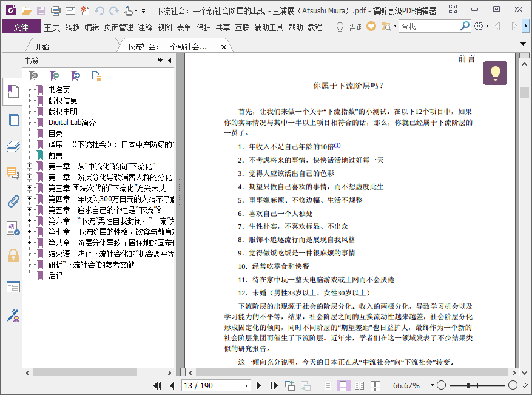Click the zoom in plus button
Screen dimensions: 532x395
513,385
